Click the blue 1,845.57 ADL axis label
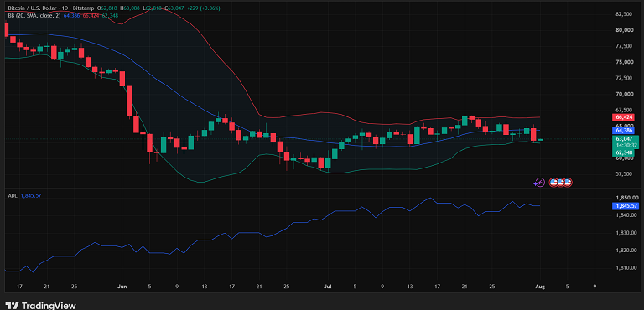644x310 pixels. coord(625,206)
